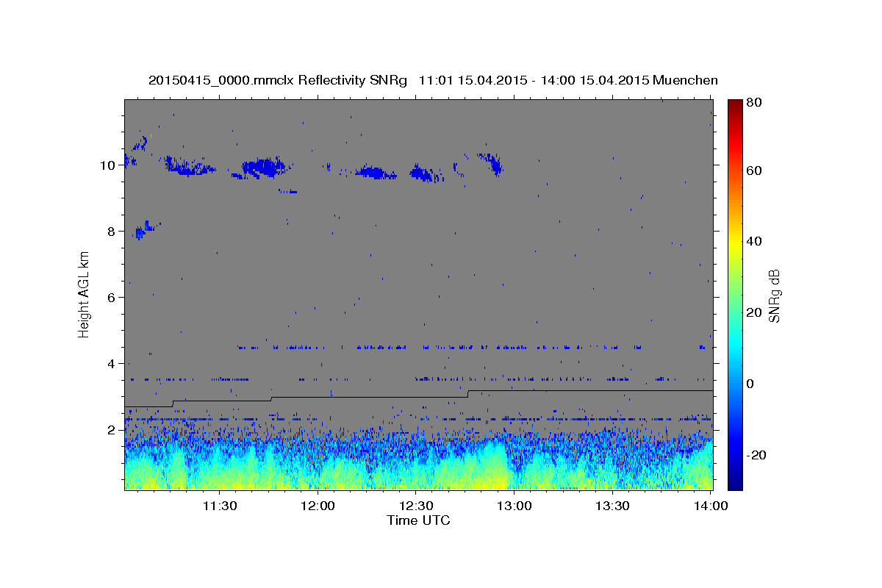Click the colorbar value 40
Viewport: 882px width, 588px height.
(755, 241)
